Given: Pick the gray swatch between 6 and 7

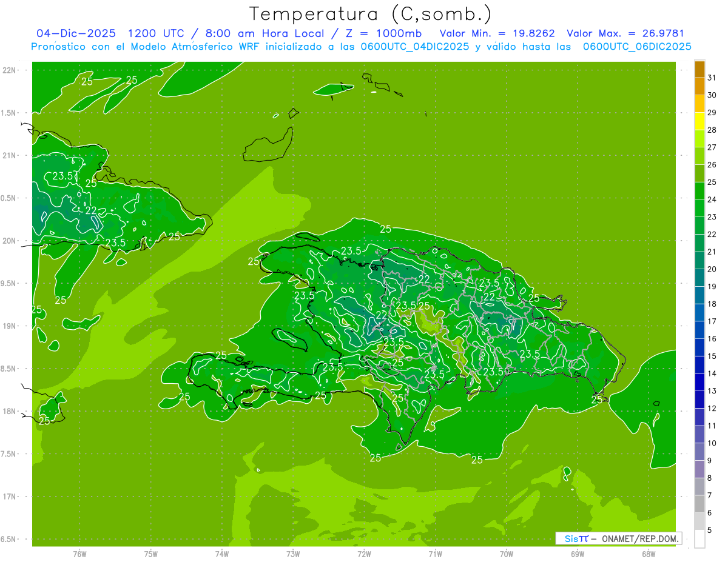Looking at the screenshot, I should pos(699,504).
